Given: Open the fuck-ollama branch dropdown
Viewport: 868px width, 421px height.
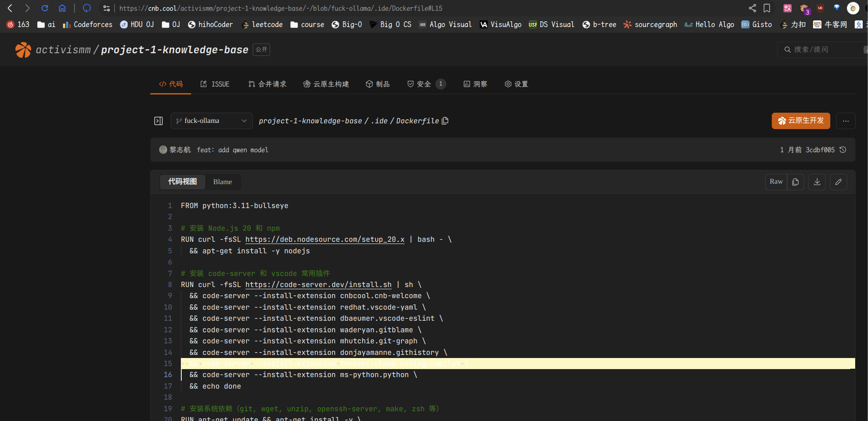Looking at the screenshot, I should pyautogui.click(x=211, y=121).
